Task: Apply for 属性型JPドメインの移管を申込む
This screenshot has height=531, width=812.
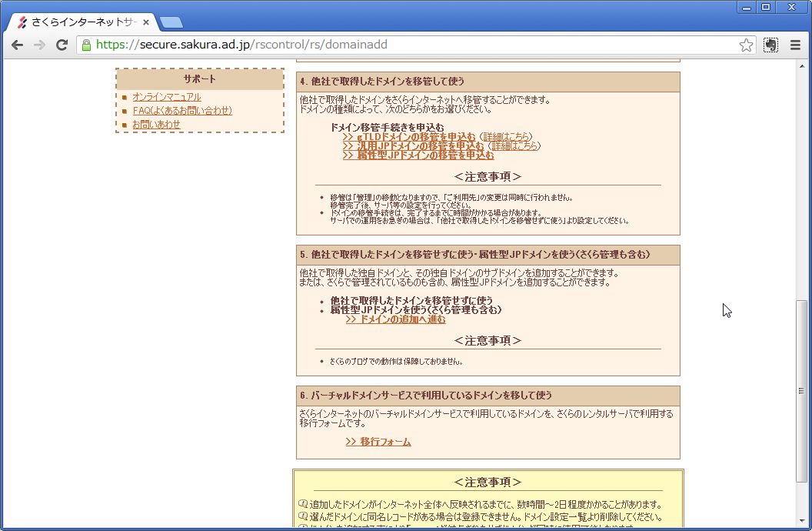Action: [418, 155]
